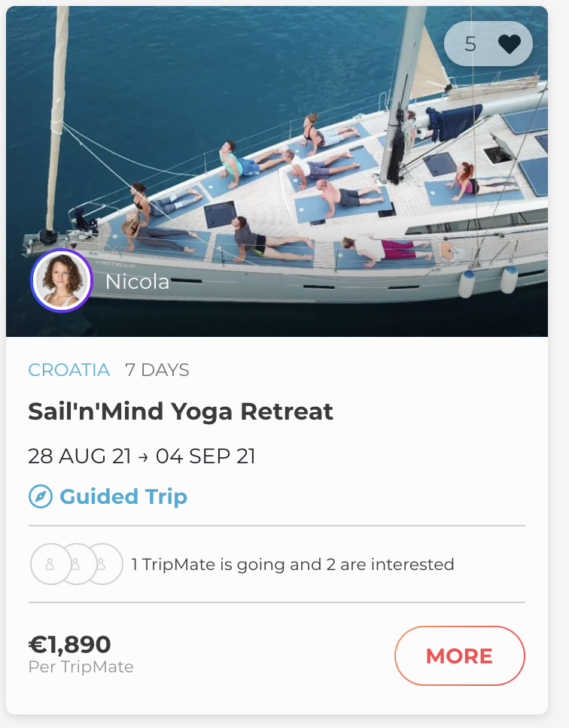The height and width of the screenshot is (728, 569).
Task: Open Nicola's profile picture
Action: pos(62,281)
